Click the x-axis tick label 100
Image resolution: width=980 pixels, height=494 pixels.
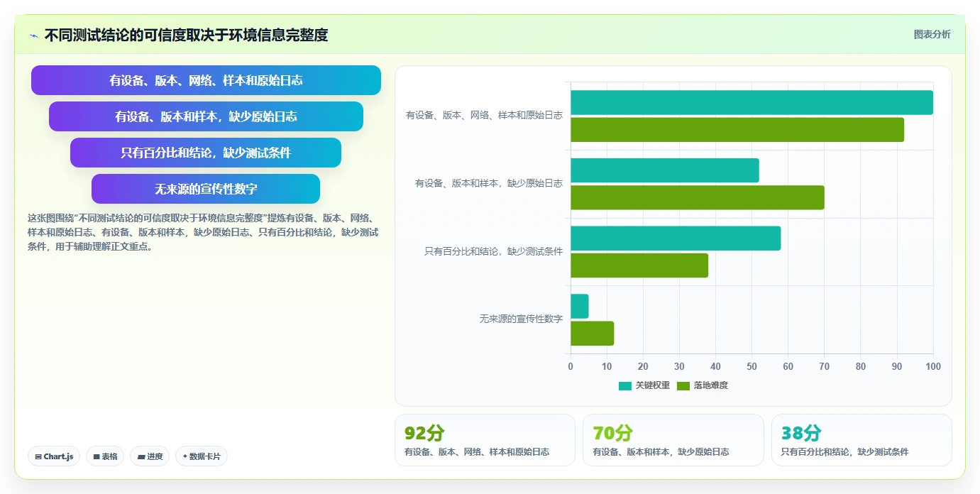point(933,367)
